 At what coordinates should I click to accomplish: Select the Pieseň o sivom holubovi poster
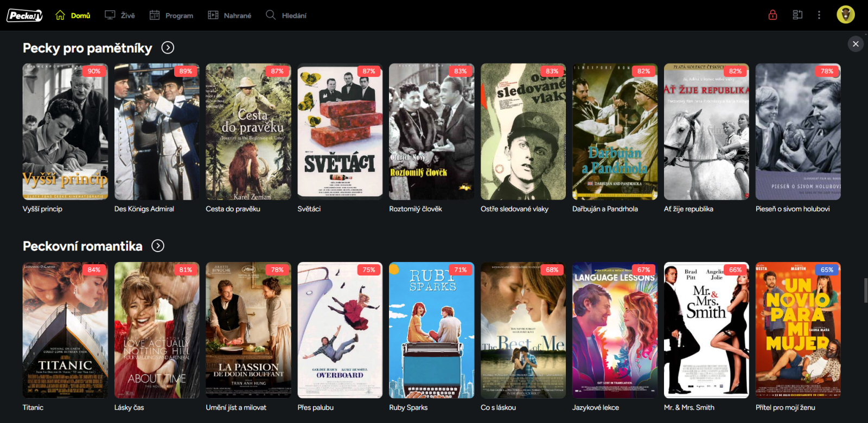coord(799,132)
